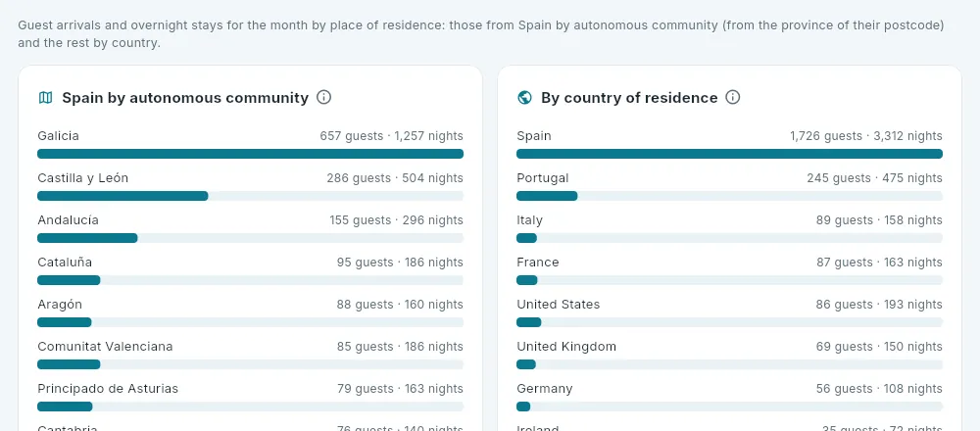Click the United States progress bar
The image size is (980, 431).
point(729,322)
